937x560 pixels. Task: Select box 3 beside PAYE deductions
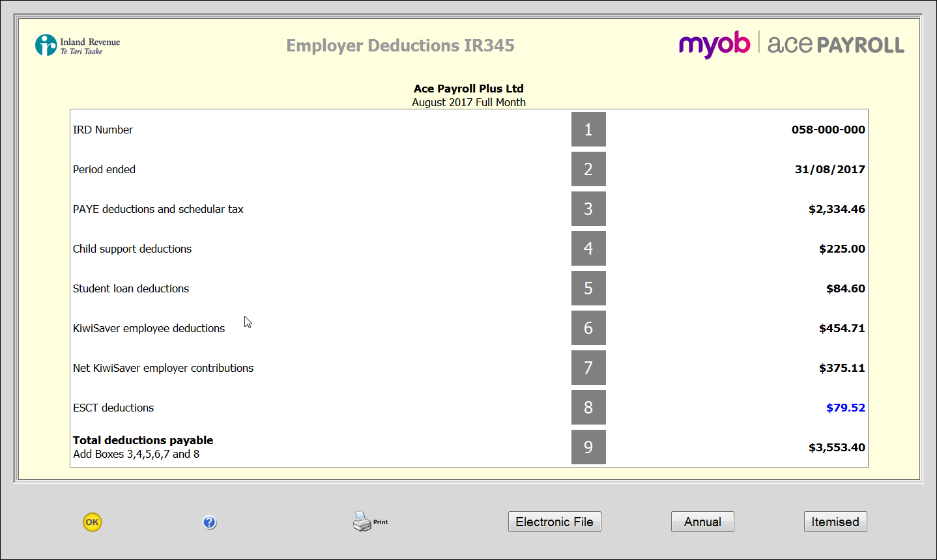(x=588, y=209)
